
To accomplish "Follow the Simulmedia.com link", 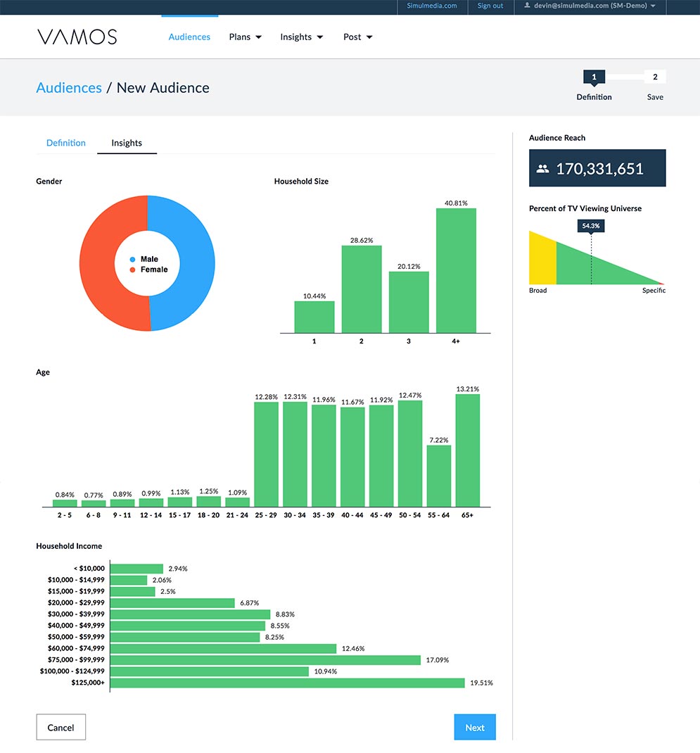I will [x=432, y=6].
